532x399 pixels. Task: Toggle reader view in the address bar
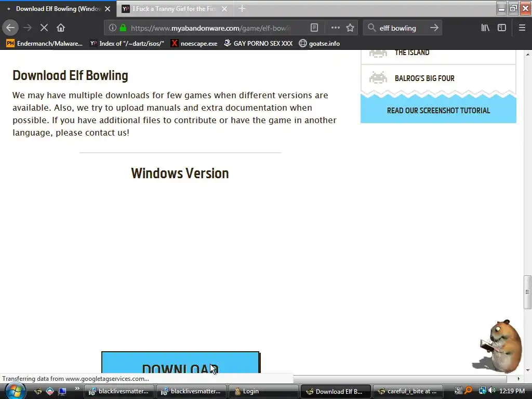coord(314,28)
